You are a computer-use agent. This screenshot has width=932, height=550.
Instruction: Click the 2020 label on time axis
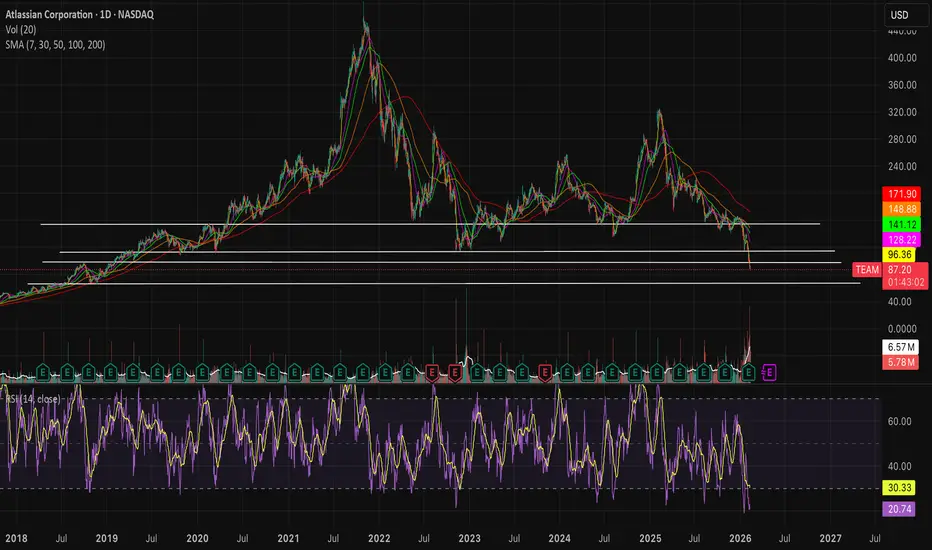tap(197, 538)
